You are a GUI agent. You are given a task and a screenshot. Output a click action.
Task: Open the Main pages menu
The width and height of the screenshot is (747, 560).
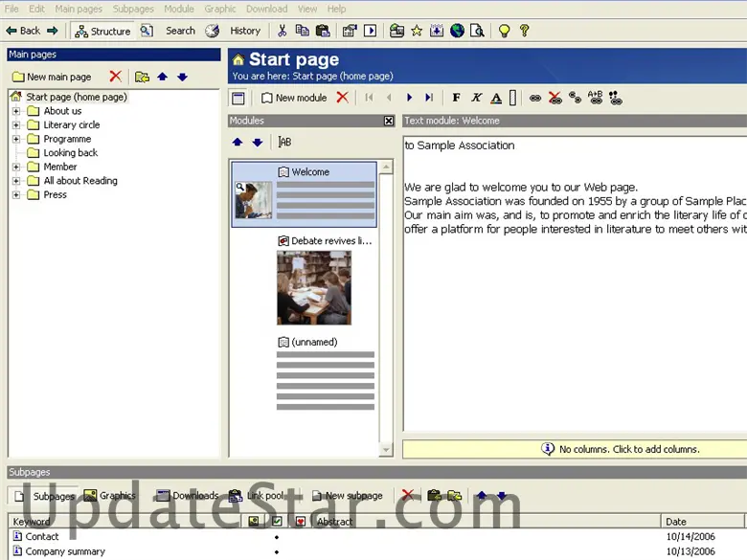click(79, 9)
